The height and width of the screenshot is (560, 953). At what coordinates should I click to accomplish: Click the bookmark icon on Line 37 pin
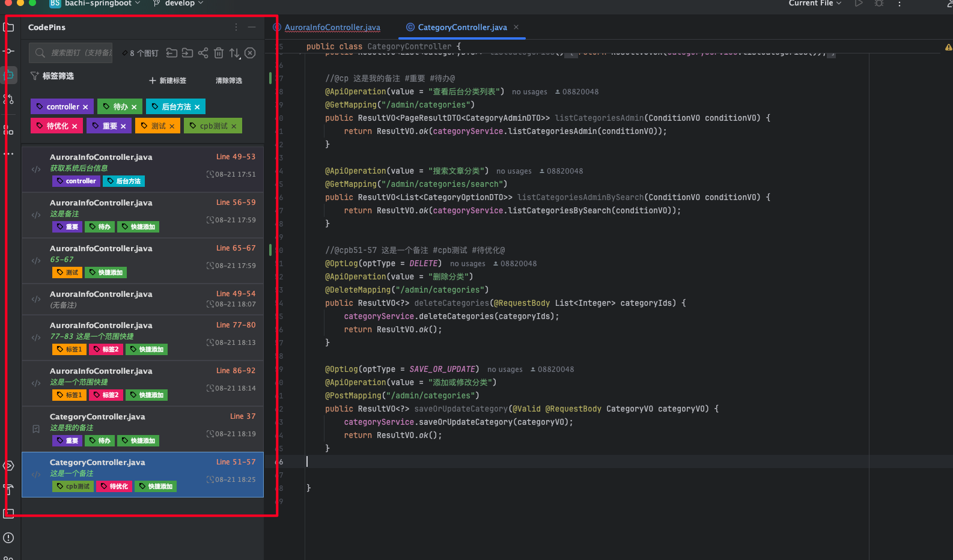36,429
